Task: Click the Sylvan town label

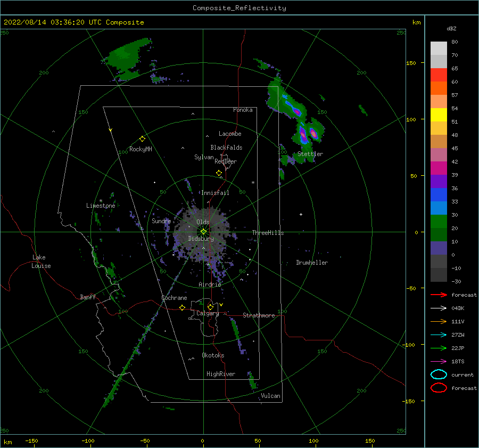Action: pos(204,157)
